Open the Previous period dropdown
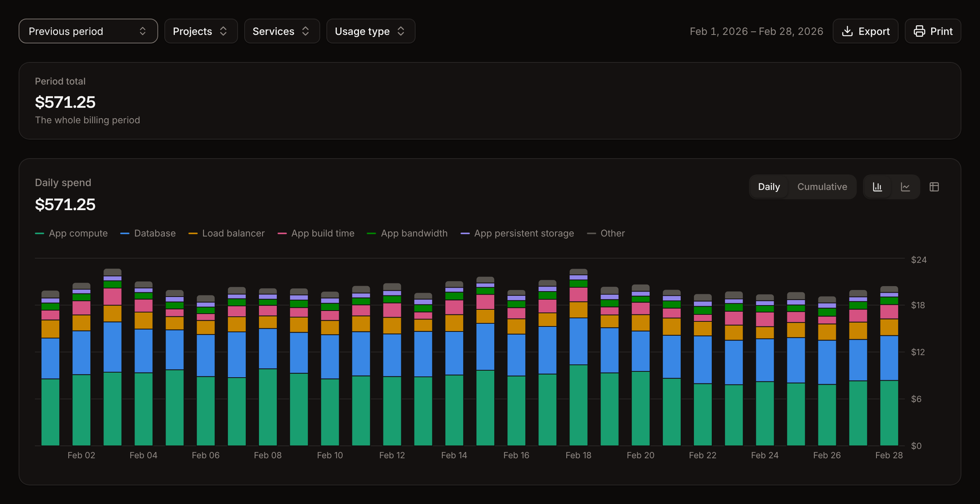980x504 pixels. (88, 31)
